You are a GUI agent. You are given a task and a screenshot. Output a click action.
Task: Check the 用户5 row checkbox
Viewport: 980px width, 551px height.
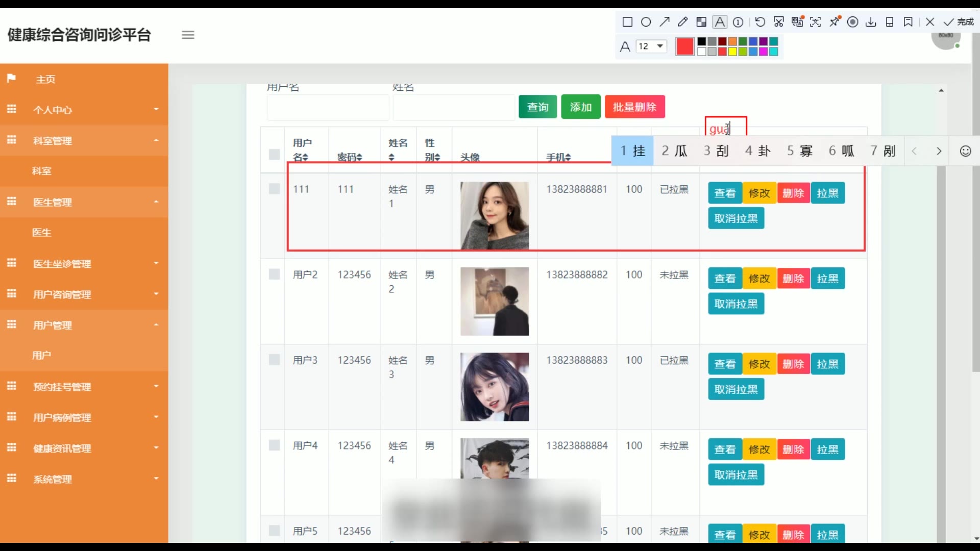(274, 531)
